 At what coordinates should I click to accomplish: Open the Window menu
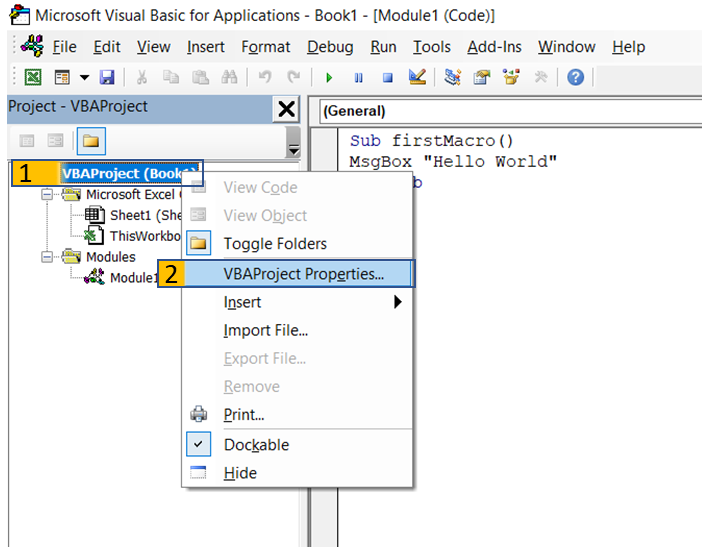tap(566, 47)
